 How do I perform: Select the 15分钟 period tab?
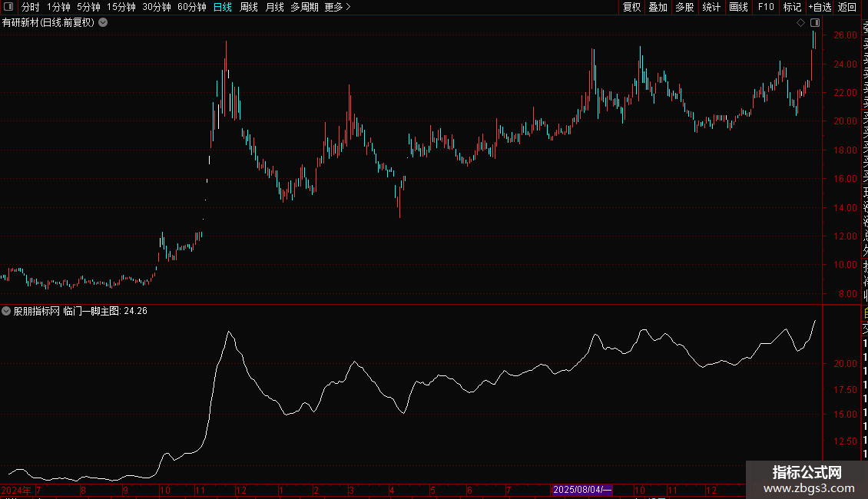tap(121, 7)
